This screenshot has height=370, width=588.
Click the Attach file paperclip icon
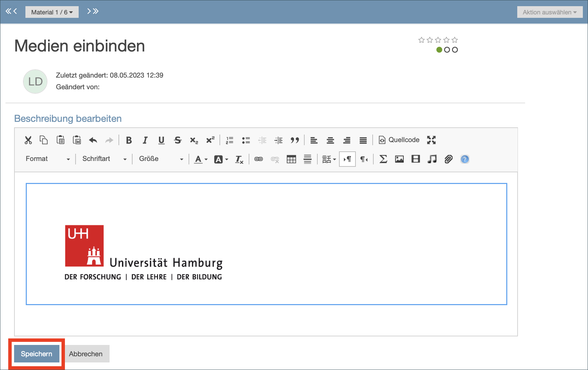pyautogui.click(x=449, y=159)
